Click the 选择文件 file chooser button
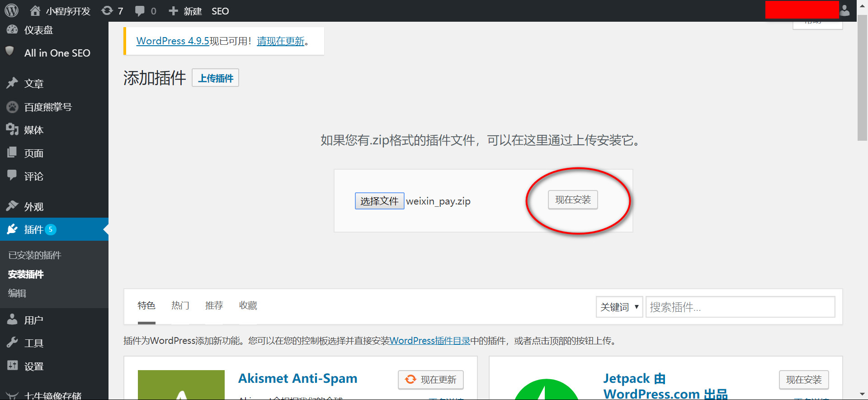Screen dimensions: 868x400 (x=379, y=200)
